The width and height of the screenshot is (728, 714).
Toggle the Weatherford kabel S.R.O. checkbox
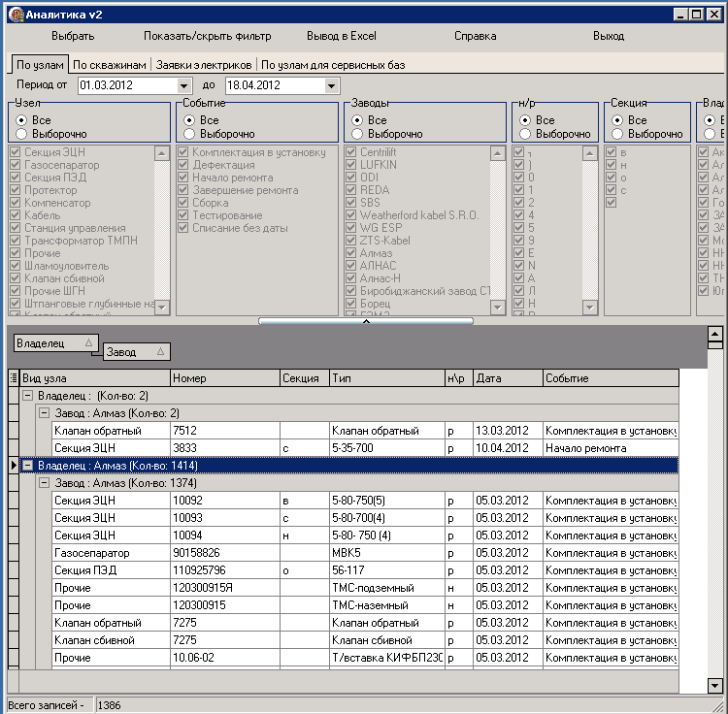(351, 215)
